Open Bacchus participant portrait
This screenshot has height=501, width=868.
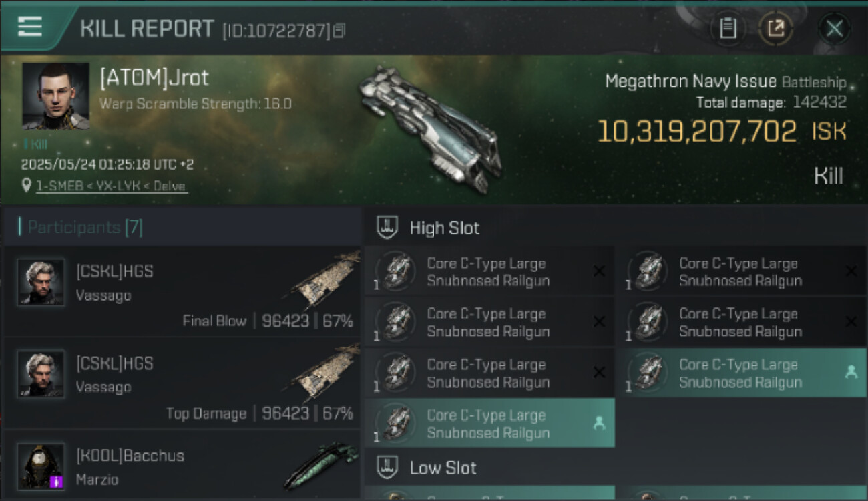point(41,466)
